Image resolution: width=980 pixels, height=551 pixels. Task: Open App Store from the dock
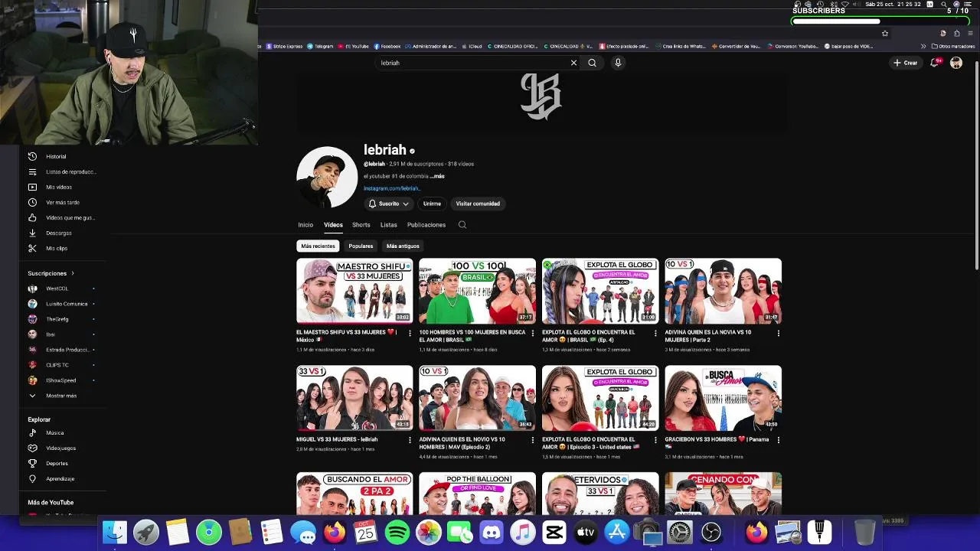(x=617, y=532)
